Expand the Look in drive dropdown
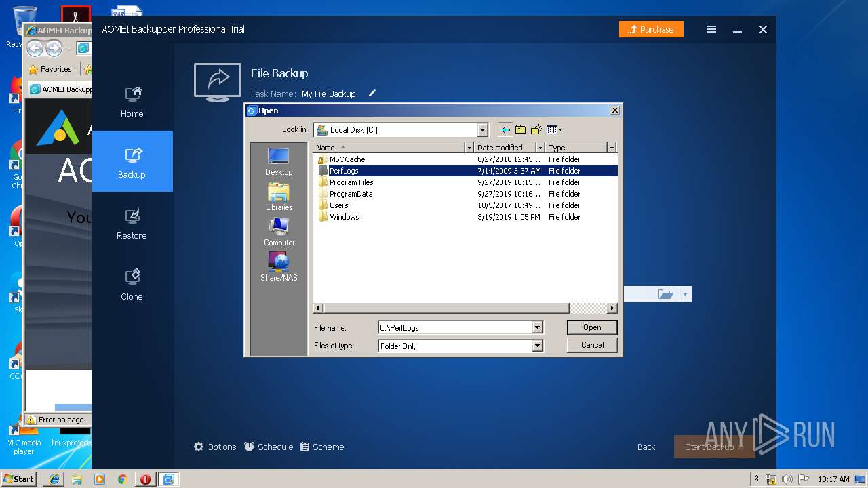 (x=482, y=130)
